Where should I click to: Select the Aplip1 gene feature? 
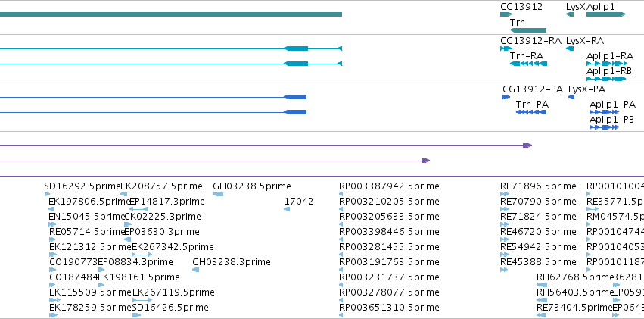(606, 14)
